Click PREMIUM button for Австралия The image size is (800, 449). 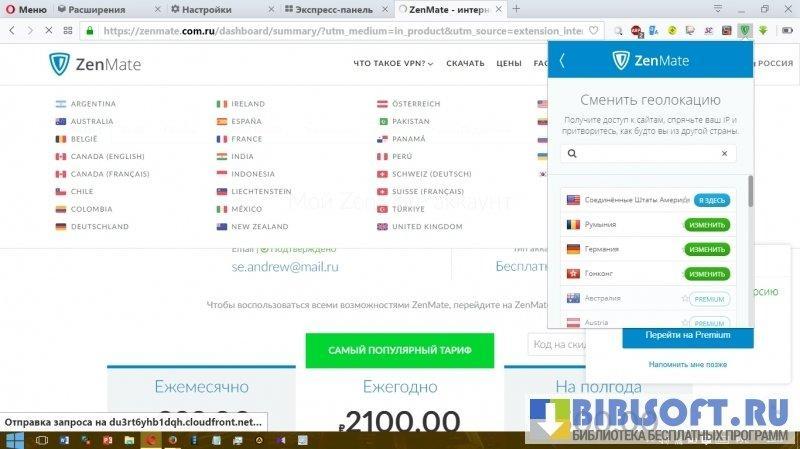(709, 299)
